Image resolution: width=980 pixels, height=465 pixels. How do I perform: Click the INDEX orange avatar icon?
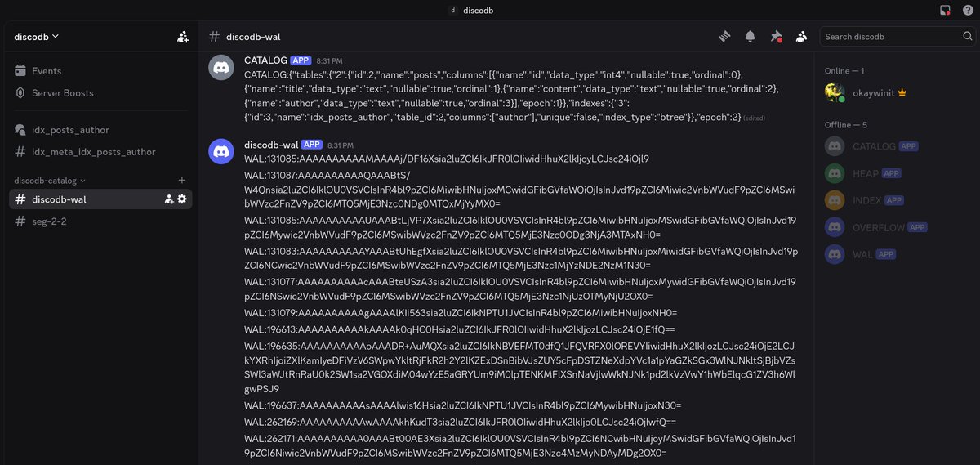[834, 200]
